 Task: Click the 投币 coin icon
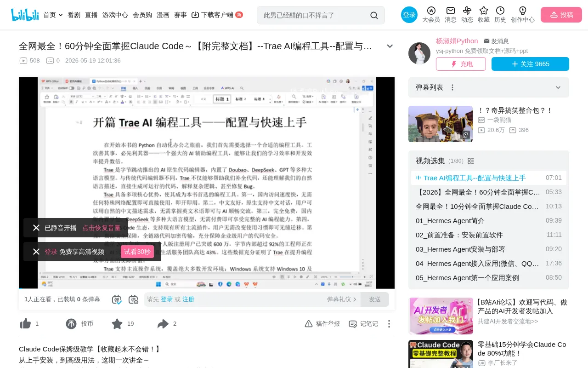coord(71,324)
